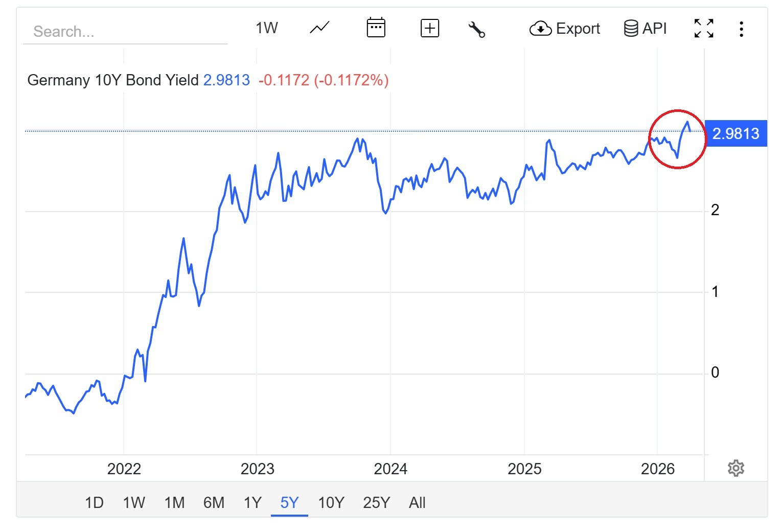Open the three-dot more options menu
This screenshot has height=532, width=781.
(x=741, y=29)
